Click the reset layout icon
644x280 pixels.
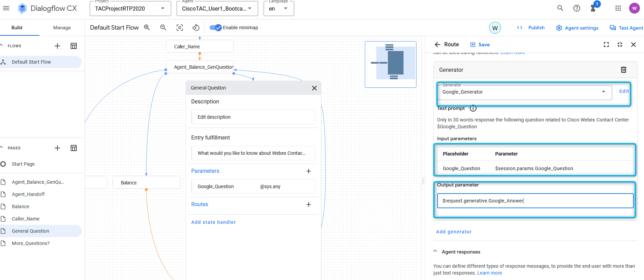click(196, 28)
